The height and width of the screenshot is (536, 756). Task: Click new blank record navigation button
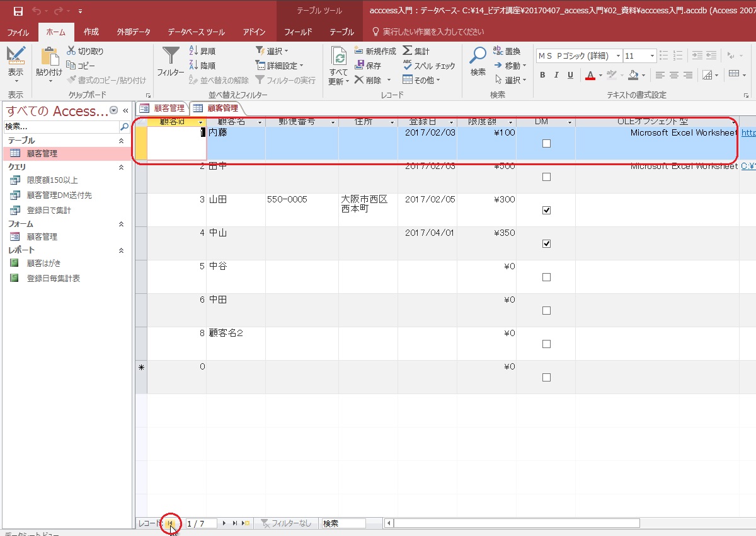[246, 523]
